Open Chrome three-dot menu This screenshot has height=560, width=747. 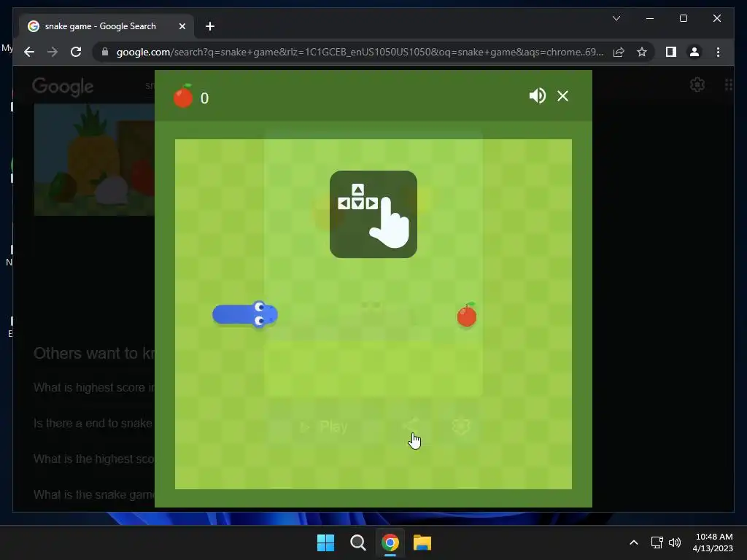click(x=718, y=52)
